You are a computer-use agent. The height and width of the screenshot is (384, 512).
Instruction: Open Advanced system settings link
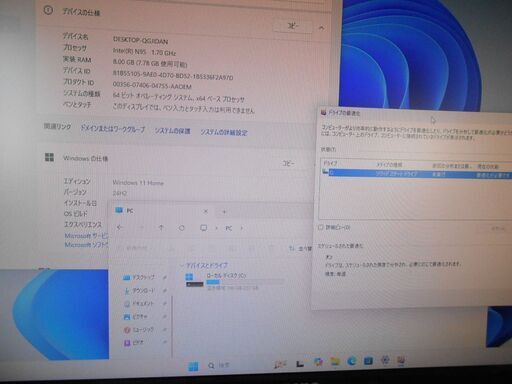click(x=224, y=132)
